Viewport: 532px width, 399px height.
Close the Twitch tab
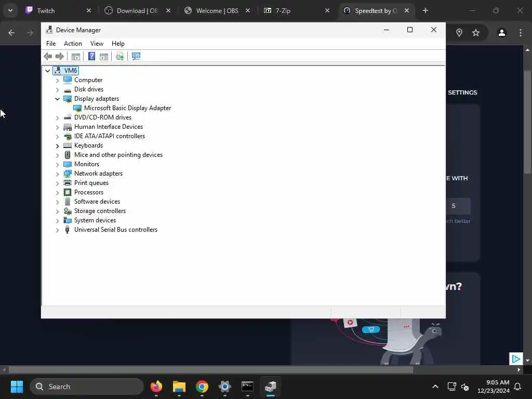[89, 10]
